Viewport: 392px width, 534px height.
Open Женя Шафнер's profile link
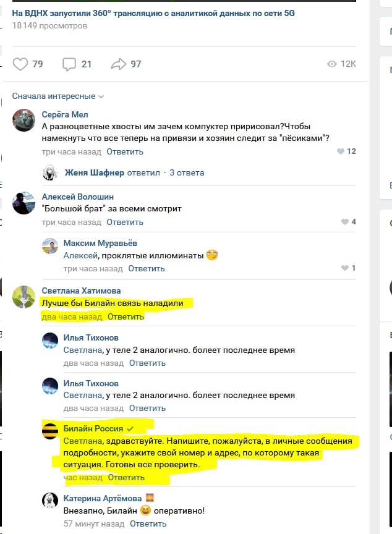(95, 172)
